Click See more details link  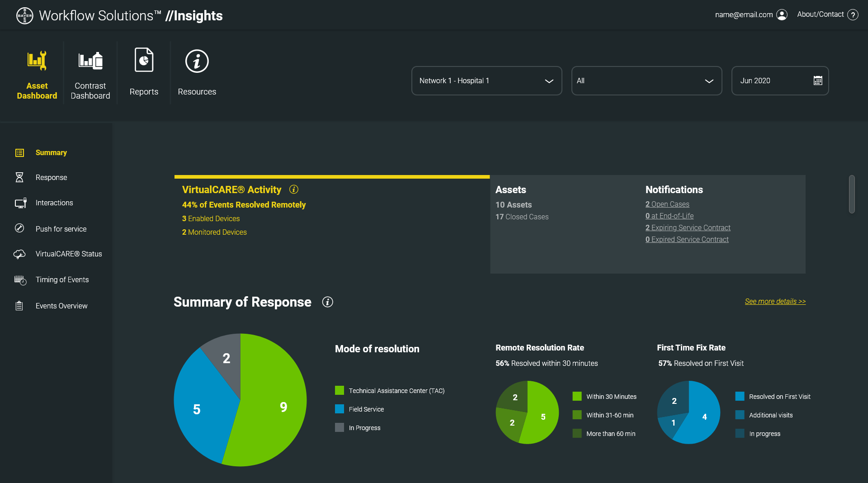coord(775,302)
